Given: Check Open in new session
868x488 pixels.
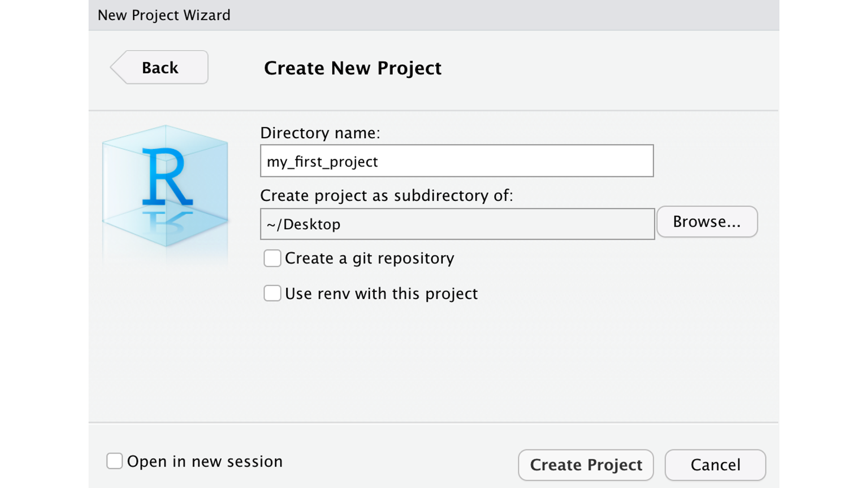Looking at the screenshot, I should pyautogui.click(x=115, y=461).
